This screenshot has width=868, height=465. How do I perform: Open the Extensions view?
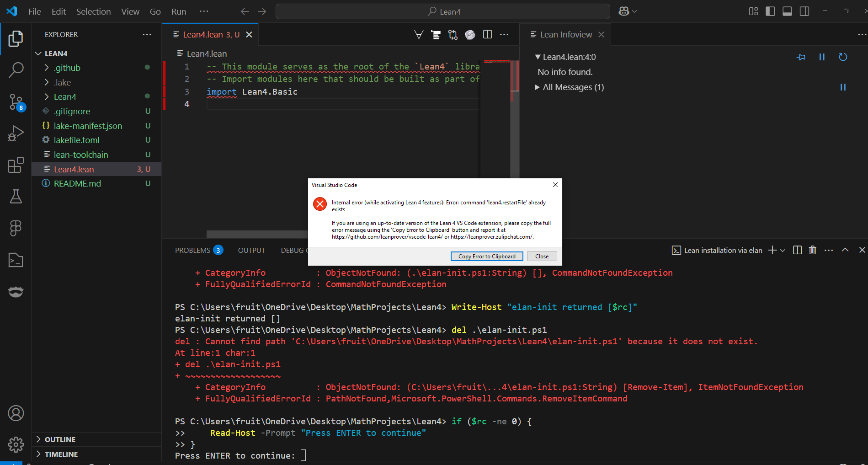click(16, 165)
